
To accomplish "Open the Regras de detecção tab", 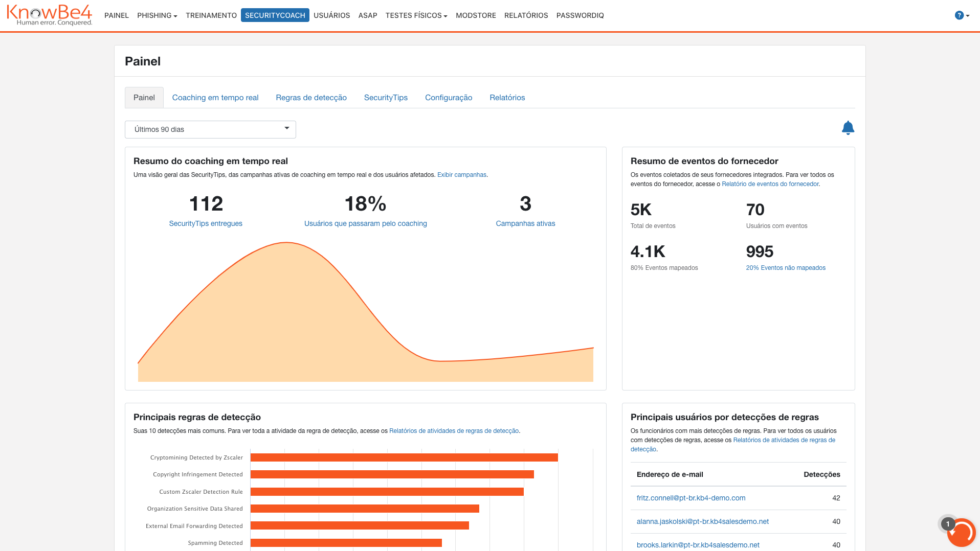I will tap(311, 98).
